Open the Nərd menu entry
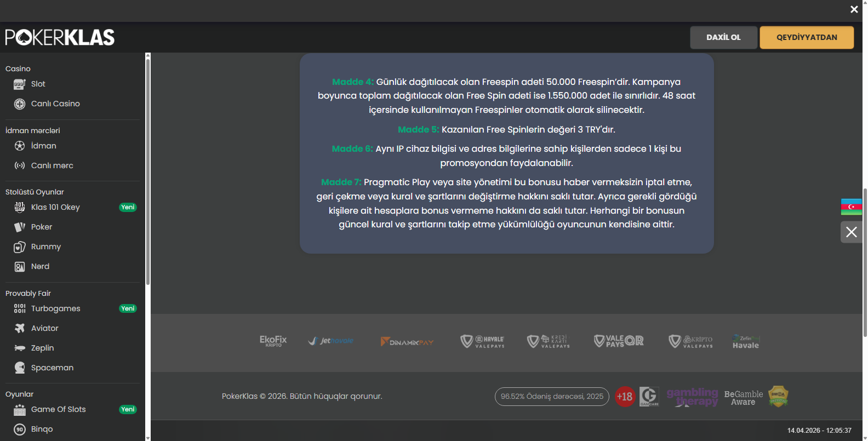The width and height of the screenshot is (868, 441). (40, 266)
